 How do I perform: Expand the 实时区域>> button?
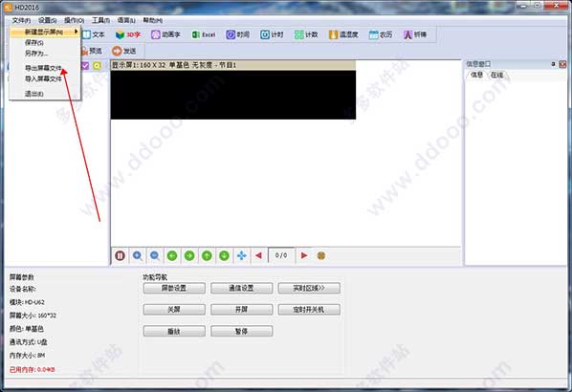(x=309, y=288)
